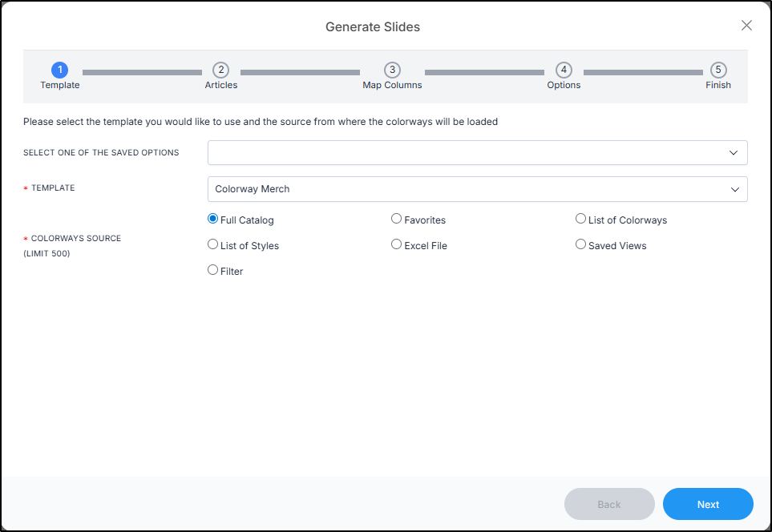
Task: Open the saved options dropdown arrow
Action: coord(733,152)
